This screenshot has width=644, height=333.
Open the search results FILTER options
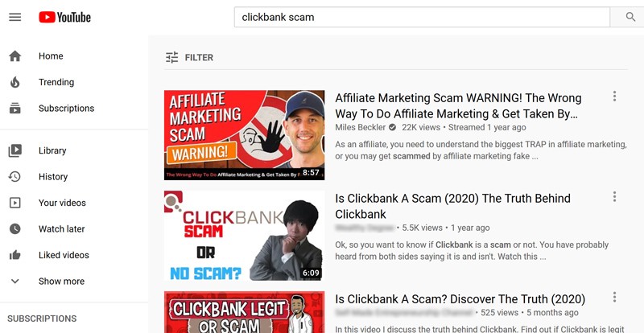(x=189, y=57)
